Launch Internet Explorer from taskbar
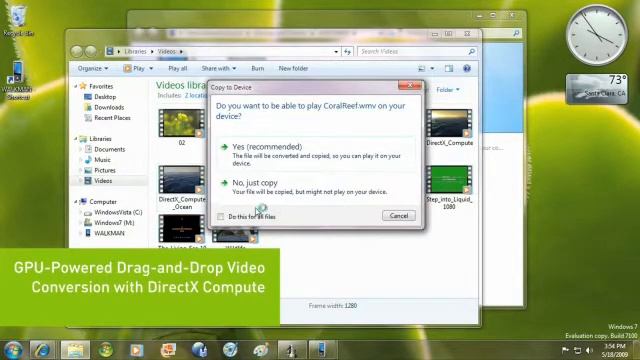The height and width of the screenshot is (360, 640). click(42, 350)
